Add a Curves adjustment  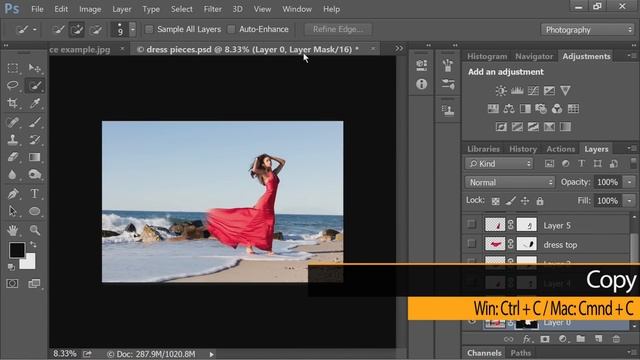(x=533, y=91)
